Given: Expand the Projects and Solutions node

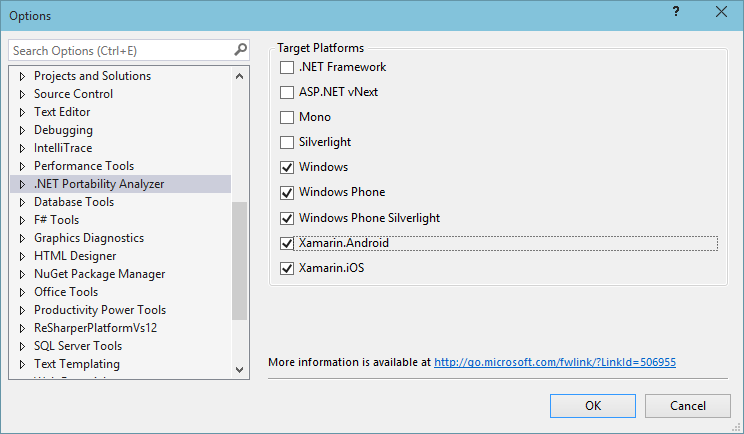Looking at the screenshot, I should pos(22,76).
